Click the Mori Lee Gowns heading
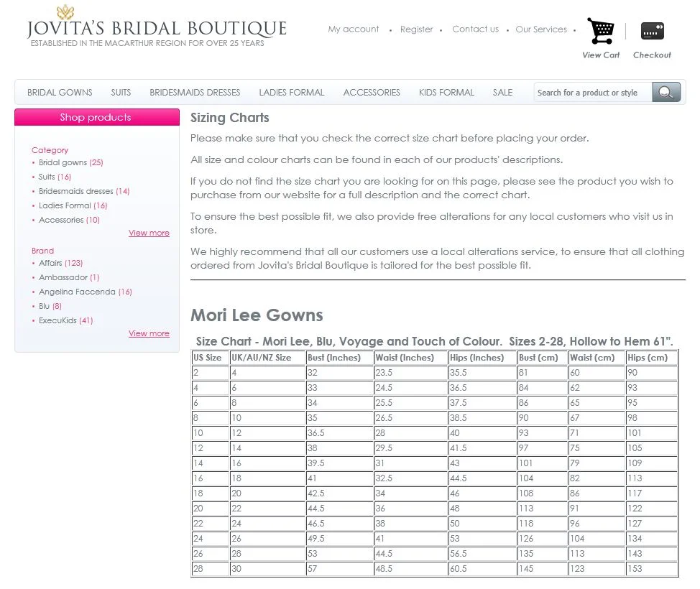The height and width of the screenshot is (589, 700). [x=257, y=315]
